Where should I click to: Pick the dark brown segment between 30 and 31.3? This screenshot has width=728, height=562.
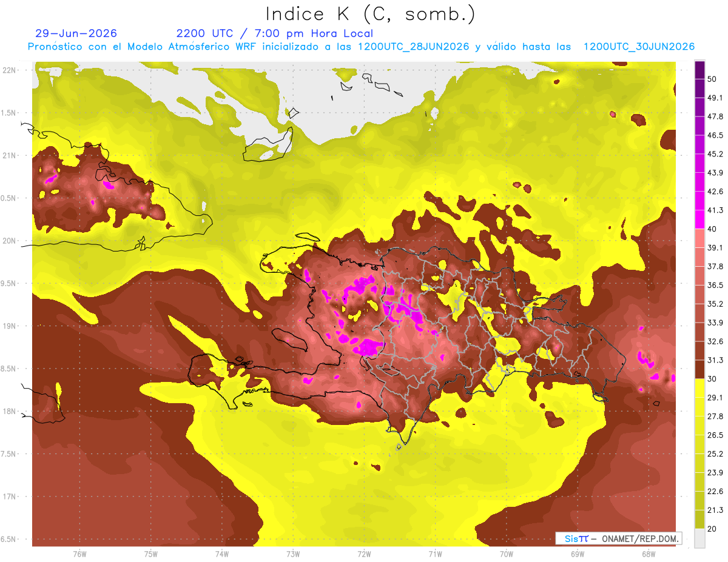699,369
